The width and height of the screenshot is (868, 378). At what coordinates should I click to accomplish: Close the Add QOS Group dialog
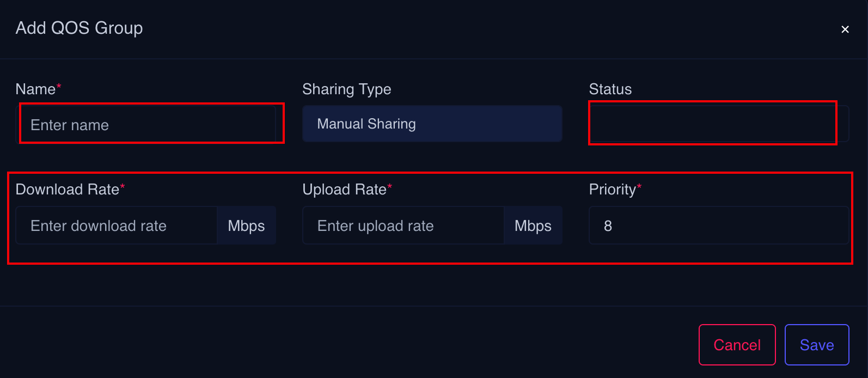tap(845, 29)
